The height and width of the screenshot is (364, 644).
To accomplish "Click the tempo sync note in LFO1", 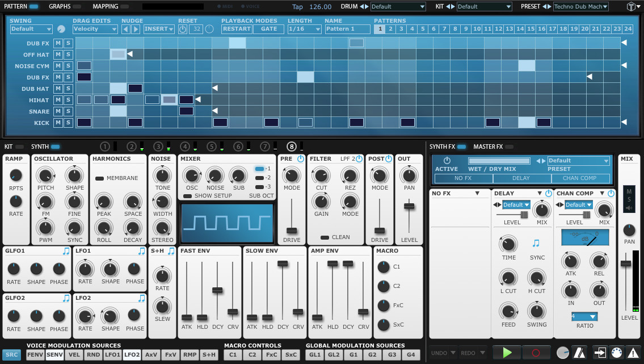I will point(142,251).
